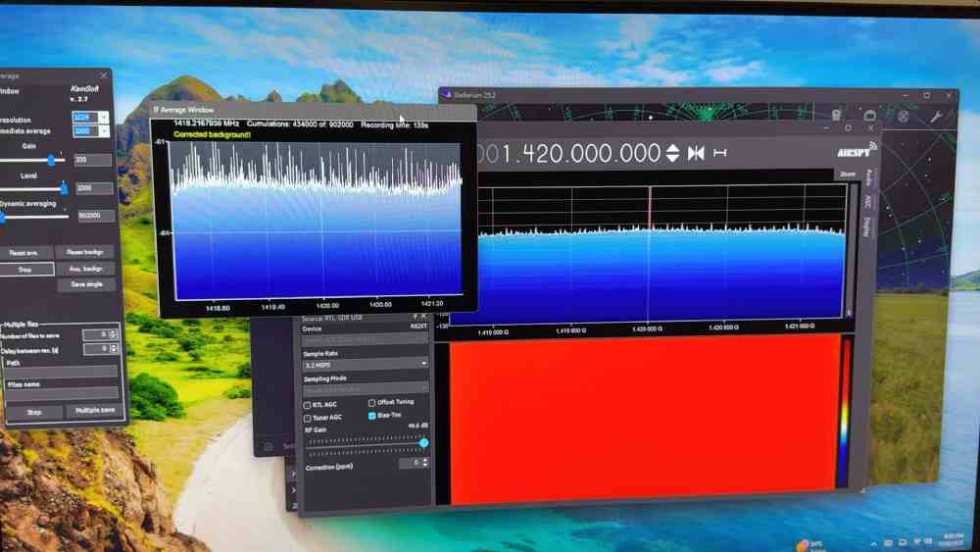
Task: Click the Stellarium globe icon in the toolbar
Action: 903,116
